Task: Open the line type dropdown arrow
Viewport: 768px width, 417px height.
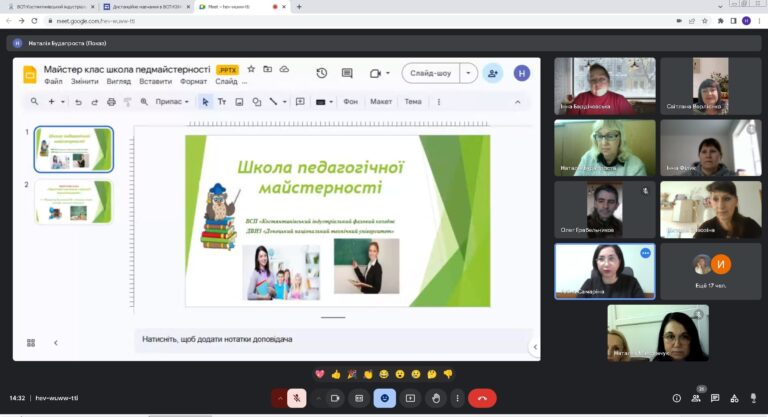Action: [285, 102]
